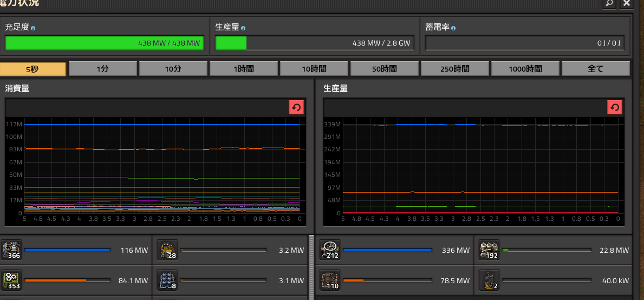This screenshot has width=644, height=300.
Task: Click the 充足度 green progress bar
Action: click(105, 43)
